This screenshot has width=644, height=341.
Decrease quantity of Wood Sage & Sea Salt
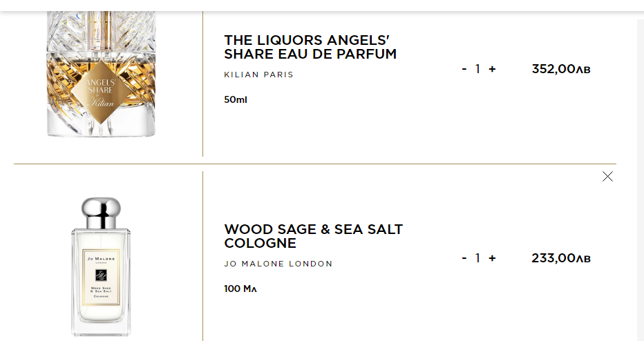coord(464,258)
